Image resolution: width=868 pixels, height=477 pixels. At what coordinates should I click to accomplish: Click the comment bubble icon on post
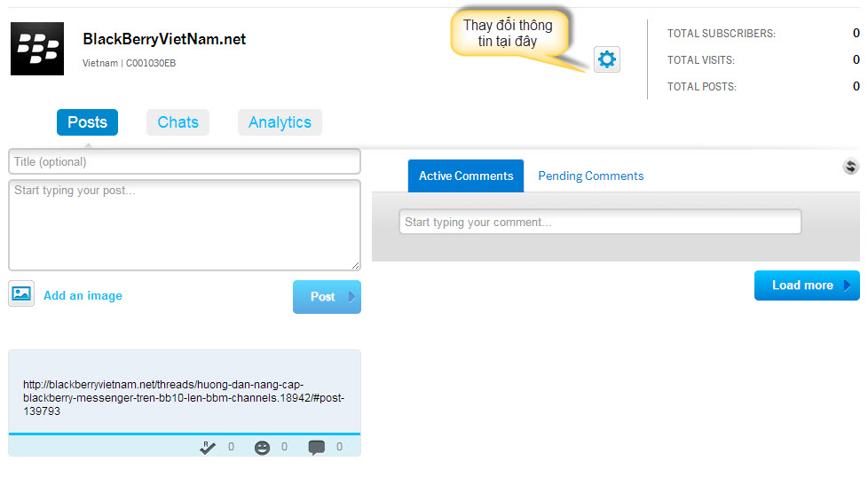tap(317, 447)
